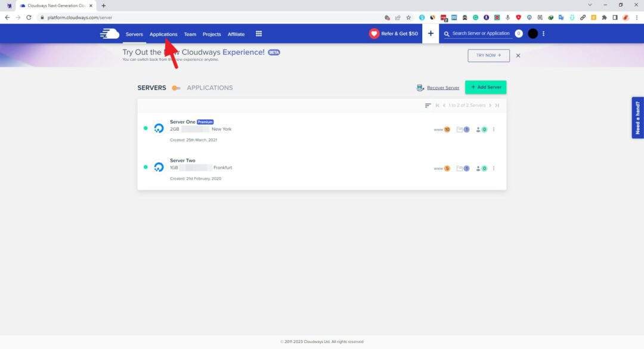Viewport: 644px width, 349px height.
Task: Click the BETA badge in banner
Action: click(x=274, y=52)
